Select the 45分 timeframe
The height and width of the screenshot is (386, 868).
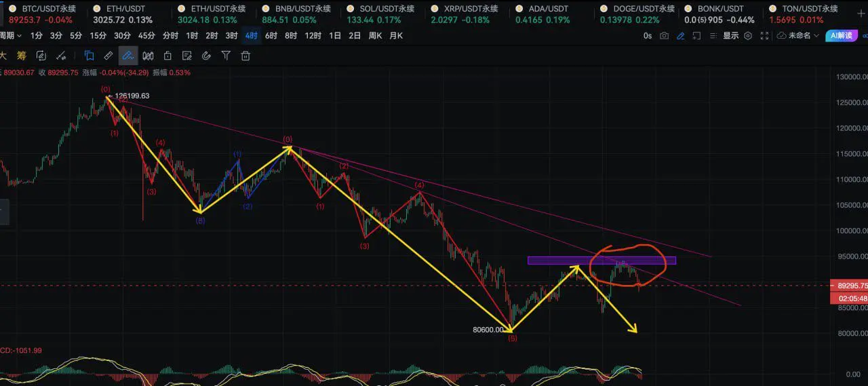(x=146, y=35)
